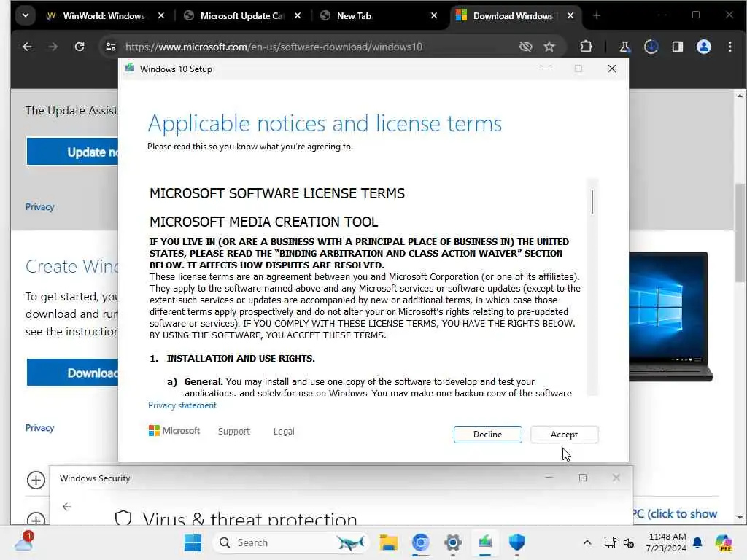Screen dimensions: 747x560
Task: Open Privacy link below Download button
Action: pos(39,427)
